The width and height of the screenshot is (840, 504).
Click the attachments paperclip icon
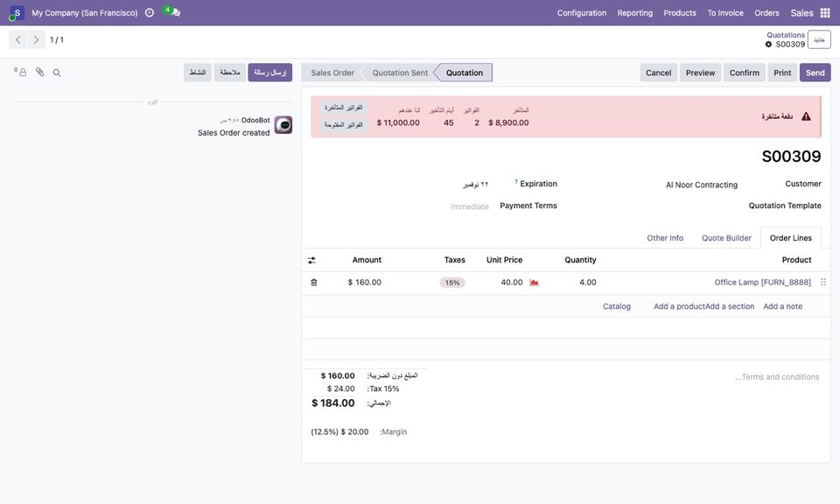pos(39,72)
